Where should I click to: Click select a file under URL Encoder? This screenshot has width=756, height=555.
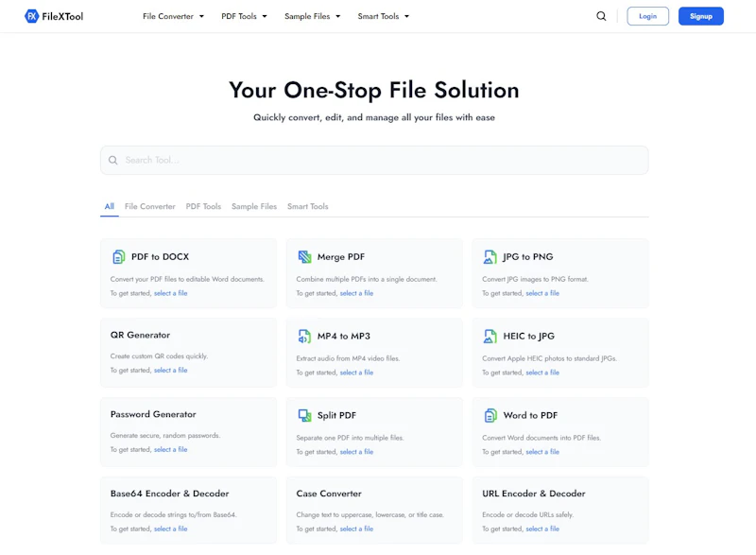point(542,529)
